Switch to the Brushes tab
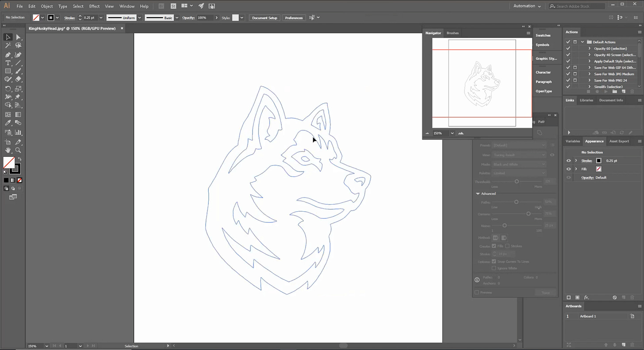This screenshot has width=644, height=350. coord(452,33)
